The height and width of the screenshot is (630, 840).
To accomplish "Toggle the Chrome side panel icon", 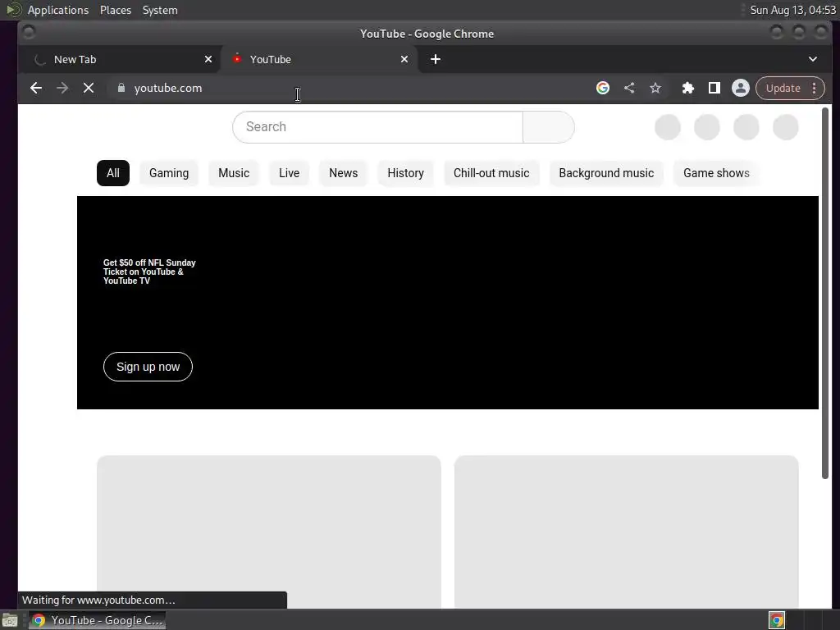I will coord(714,88).
